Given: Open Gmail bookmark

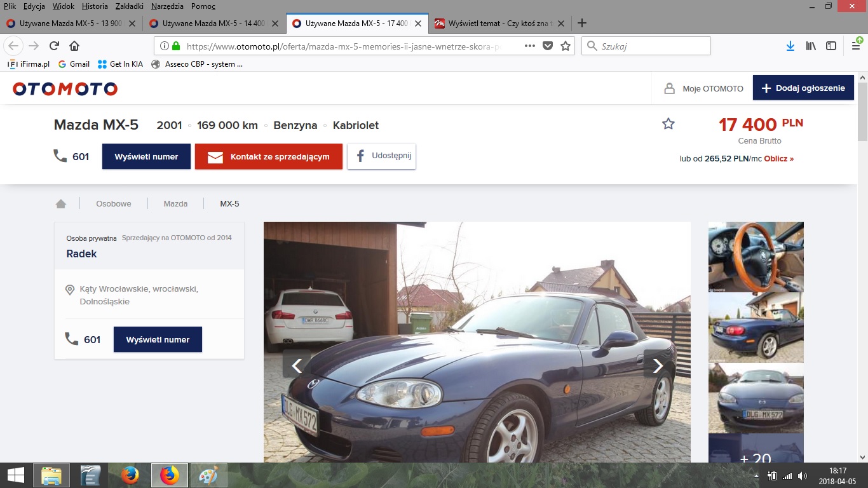Looking at the screenshot, I should [x=74, y=64].
